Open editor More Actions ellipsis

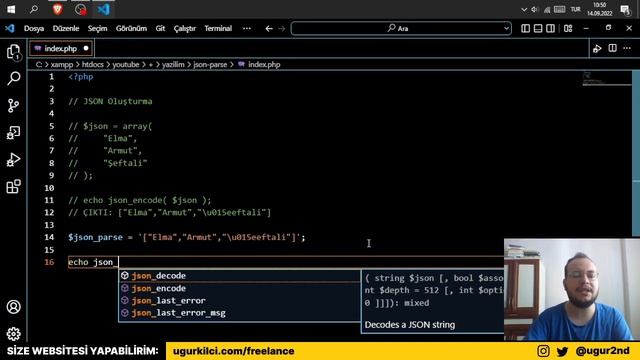[627, 48]
